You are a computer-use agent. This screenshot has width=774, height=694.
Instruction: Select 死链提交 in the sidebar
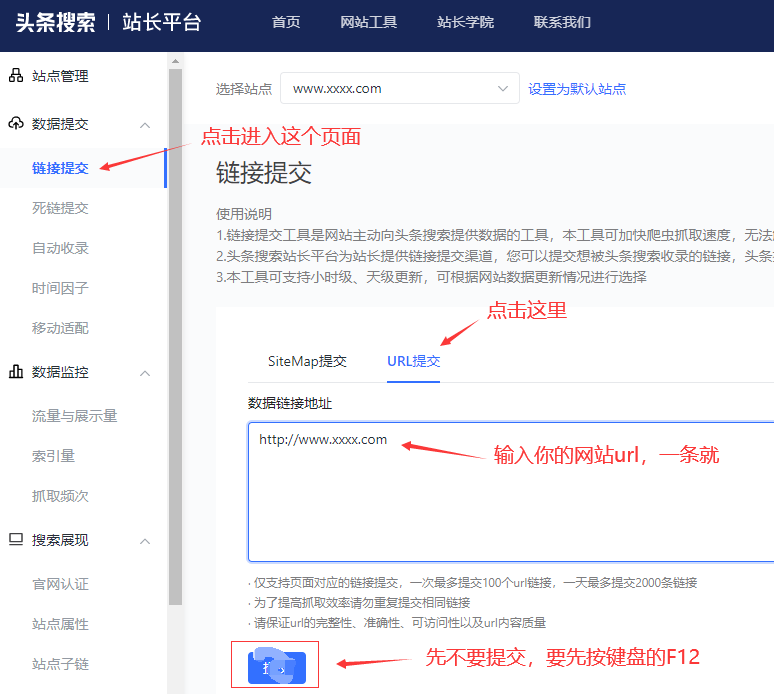[60, 208]
